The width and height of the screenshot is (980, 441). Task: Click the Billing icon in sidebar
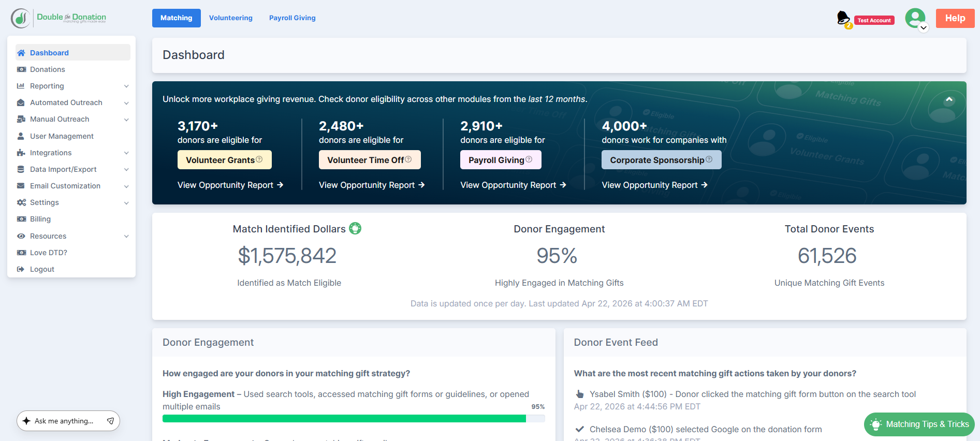pyautogui.click(x=21, y=219)
